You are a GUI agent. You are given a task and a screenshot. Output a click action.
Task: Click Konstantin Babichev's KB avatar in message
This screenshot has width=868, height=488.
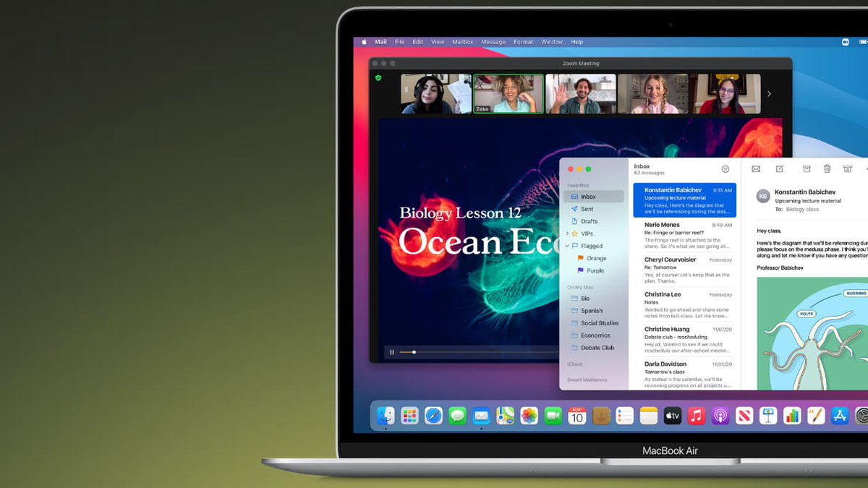coord(763,196)
